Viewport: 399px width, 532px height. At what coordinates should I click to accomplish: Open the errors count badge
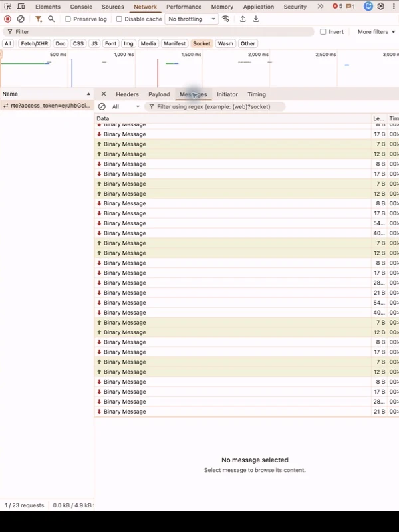(337, 7)
